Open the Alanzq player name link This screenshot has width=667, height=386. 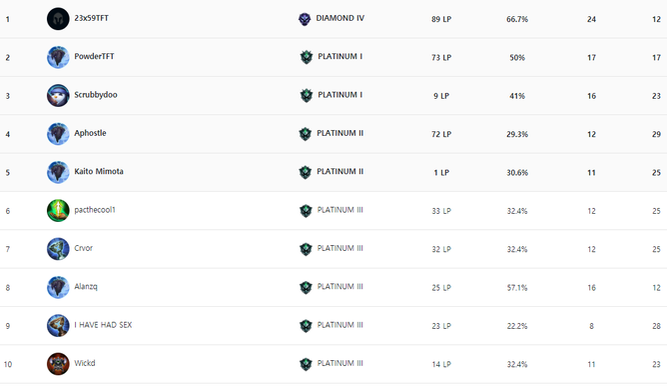pyautogui.click(x=86, y=286)
